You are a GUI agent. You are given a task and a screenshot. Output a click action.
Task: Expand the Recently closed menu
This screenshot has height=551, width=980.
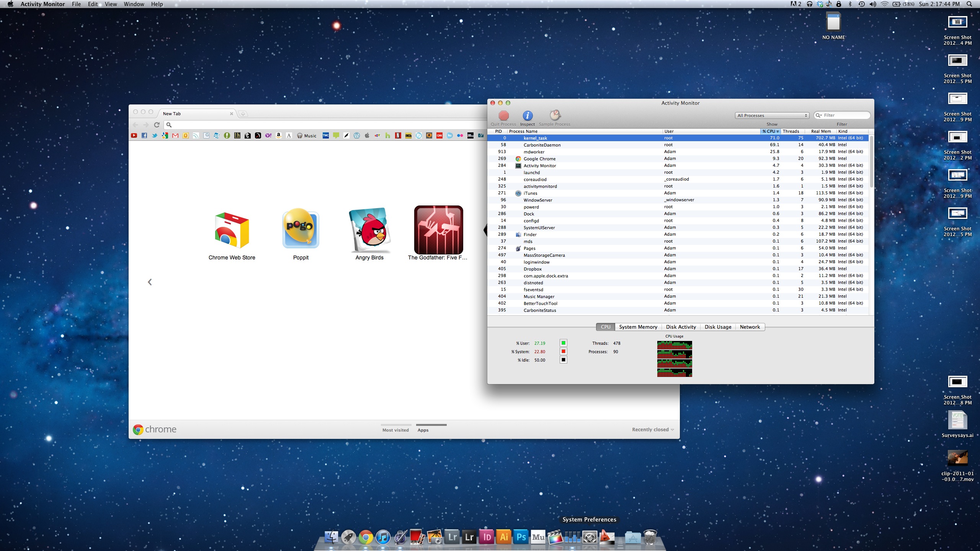point(653,430)
